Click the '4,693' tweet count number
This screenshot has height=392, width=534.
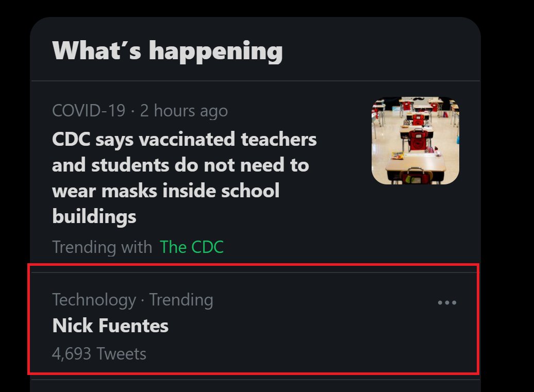pos(72,354)
